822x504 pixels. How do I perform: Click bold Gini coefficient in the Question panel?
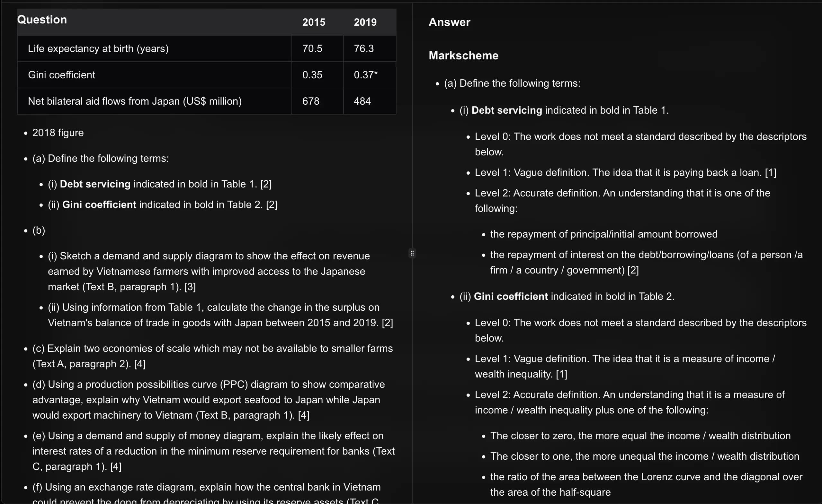click(99, 205)
